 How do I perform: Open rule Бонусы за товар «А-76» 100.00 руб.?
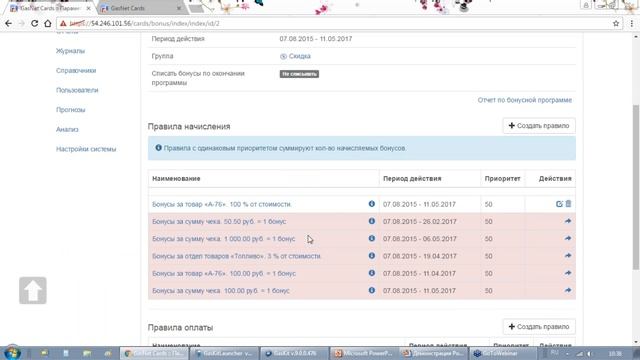coord(224,273)
